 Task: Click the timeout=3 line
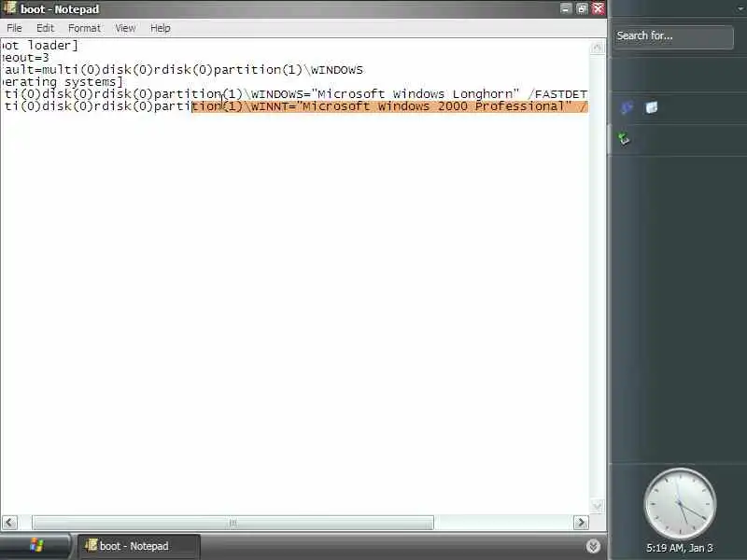pos(25,58)
